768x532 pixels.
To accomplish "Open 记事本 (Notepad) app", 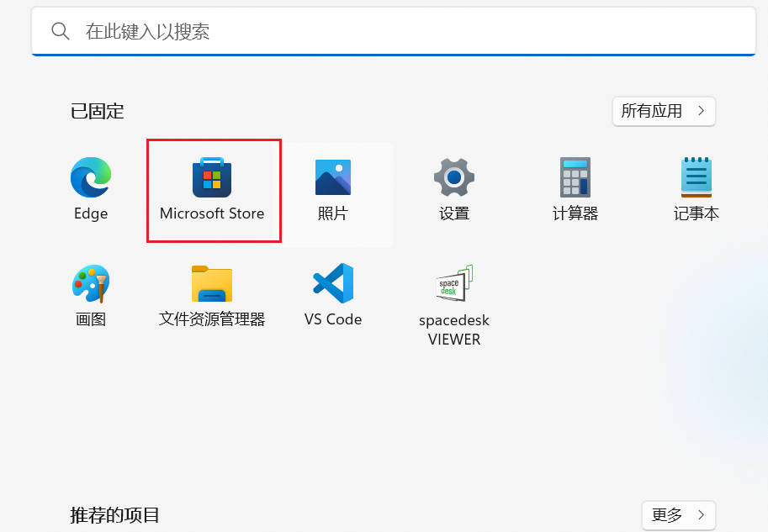I will point(696,177).
